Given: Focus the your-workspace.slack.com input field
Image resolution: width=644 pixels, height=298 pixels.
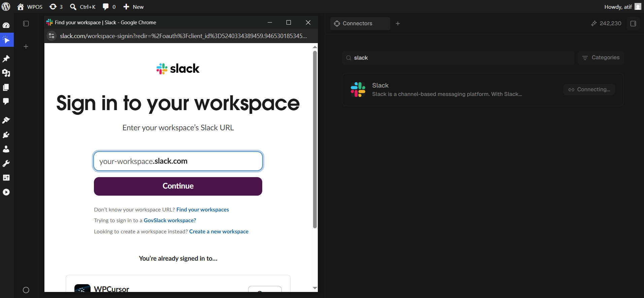Looking at the screenshot, I should [x=178, y=161].
